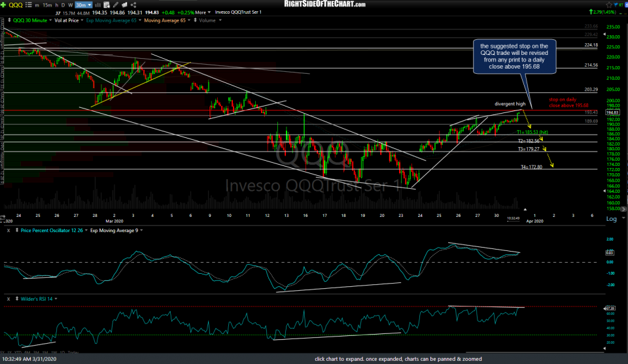Click the 224.18 horizontal level label

coord(591,45)
